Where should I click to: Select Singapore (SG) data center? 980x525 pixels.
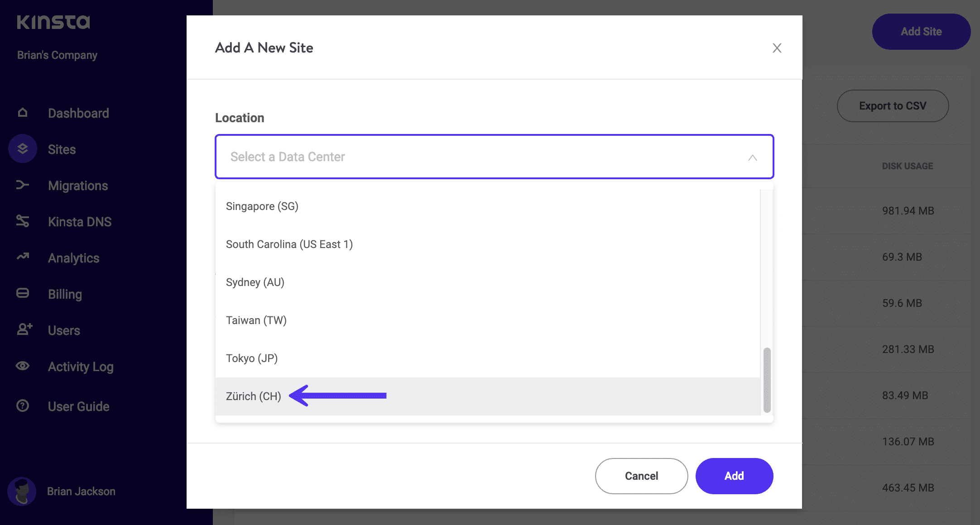(263, 206)
